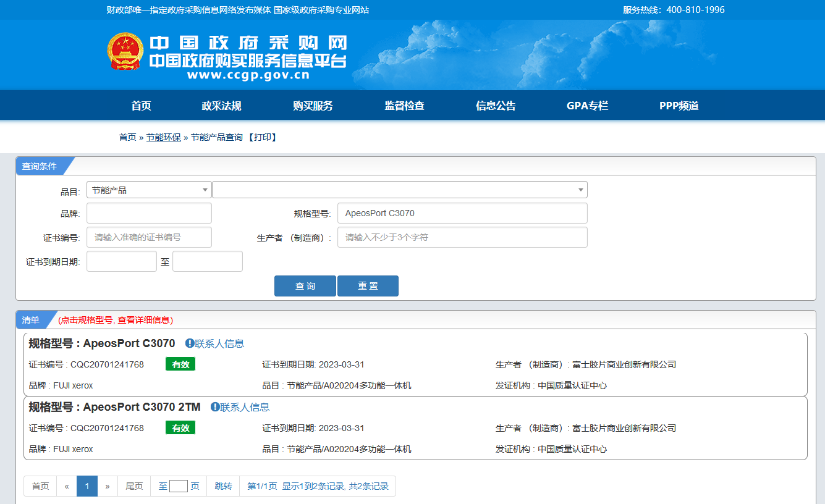Focus the 证书编号 certificate number field

coord(149,237)
